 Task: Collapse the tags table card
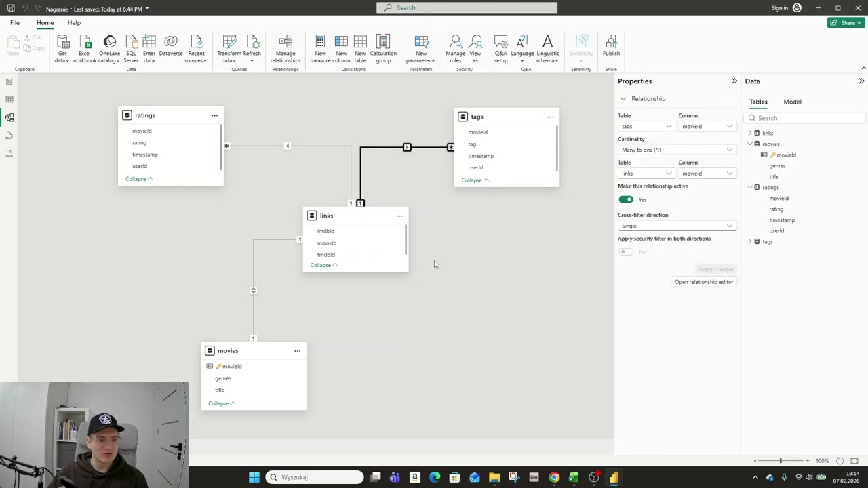(475, 180)
